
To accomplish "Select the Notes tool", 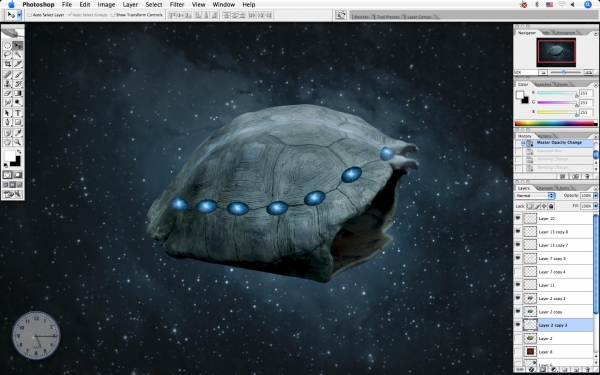I will click(x=7, y=133).
